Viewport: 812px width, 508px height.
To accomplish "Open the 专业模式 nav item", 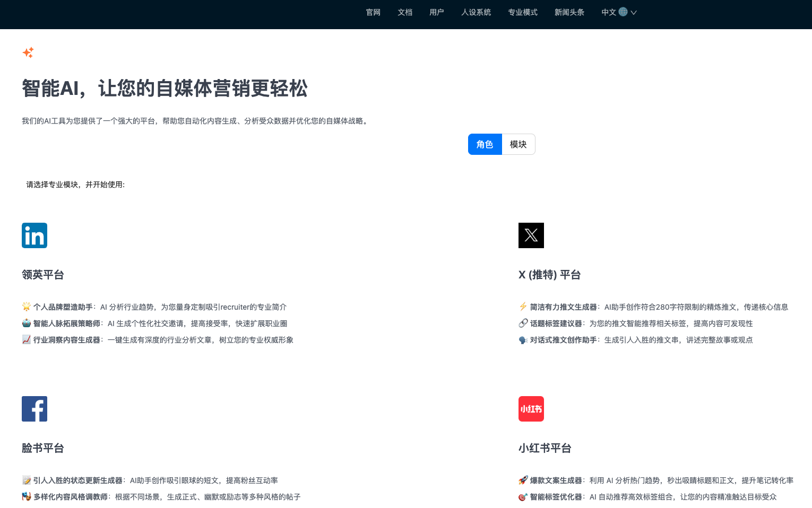I will coord(523,12).
